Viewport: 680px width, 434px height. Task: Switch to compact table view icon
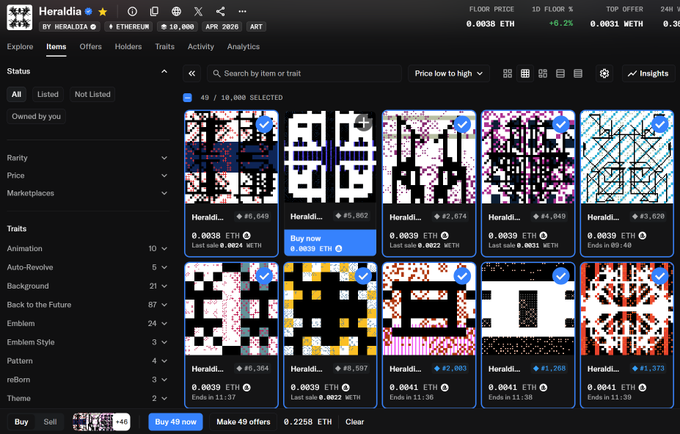coord(578,74)
